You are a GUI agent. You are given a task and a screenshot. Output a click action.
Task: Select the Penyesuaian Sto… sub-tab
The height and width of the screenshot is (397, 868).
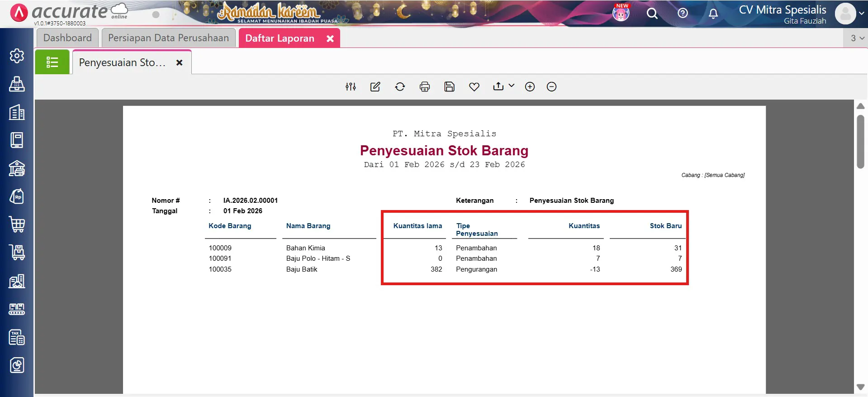coord(122,62)
